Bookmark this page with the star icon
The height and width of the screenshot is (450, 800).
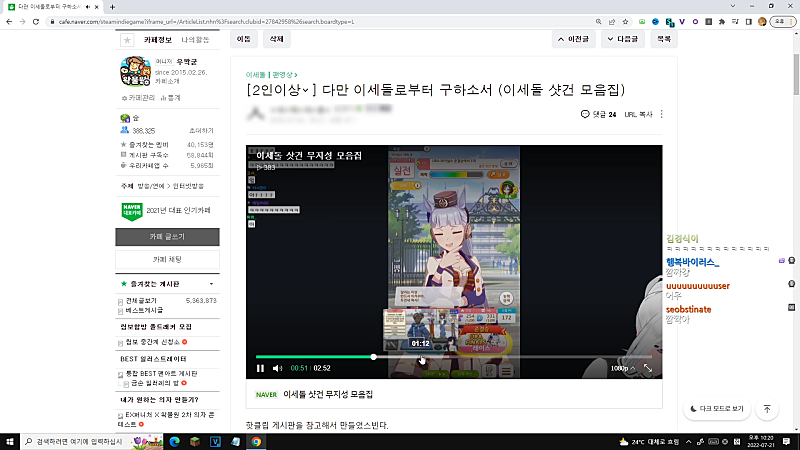pos(625,22)
